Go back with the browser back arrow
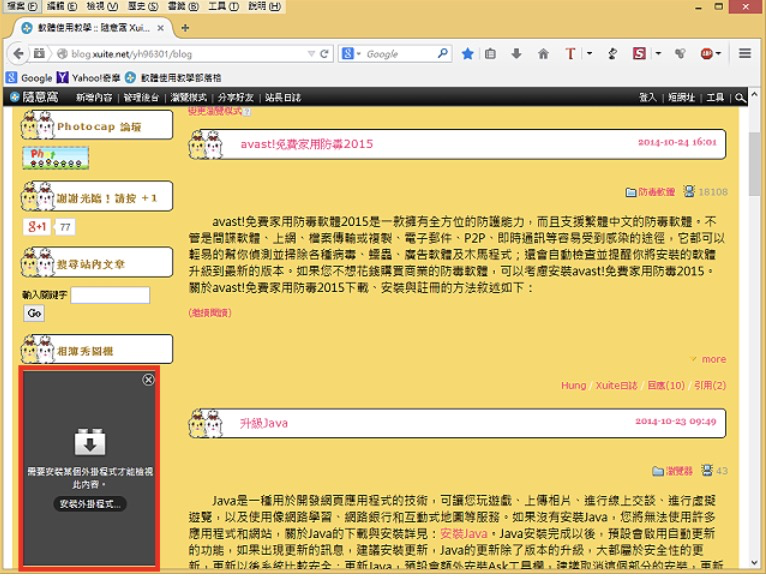The image size is (766, 576). [x=18, y=54]
